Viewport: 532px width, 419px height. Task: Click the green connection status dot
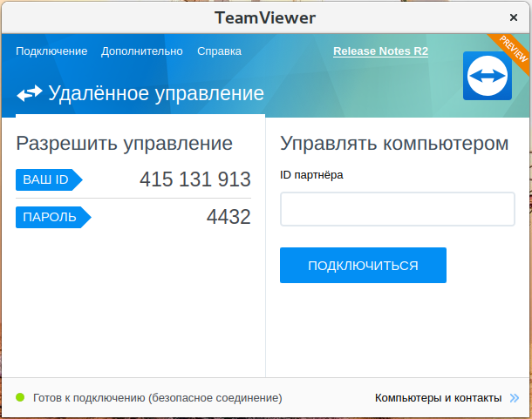coord(21,398)
